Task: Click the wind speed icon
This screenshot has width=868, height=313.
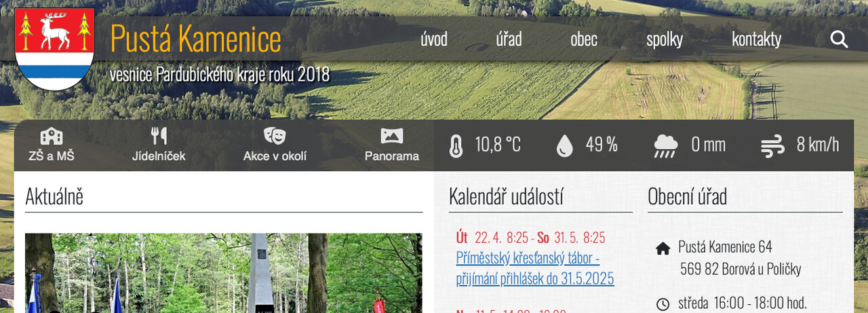Action: click(x=773, y=145)
